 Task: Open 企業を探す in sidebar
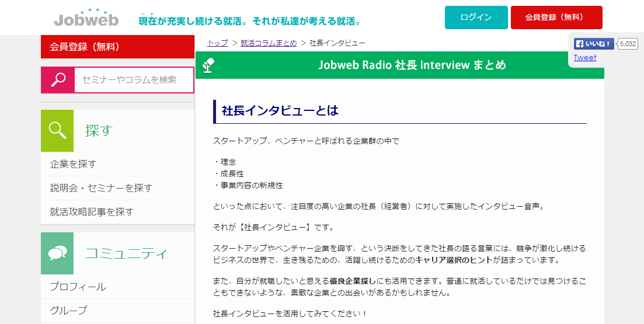click(117, 164)
